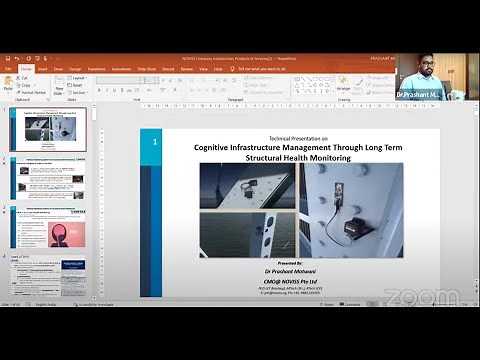The width and height of the screenshot is (480, 360).
Task: Switch to the Insert tab
Action: point(42,69)
